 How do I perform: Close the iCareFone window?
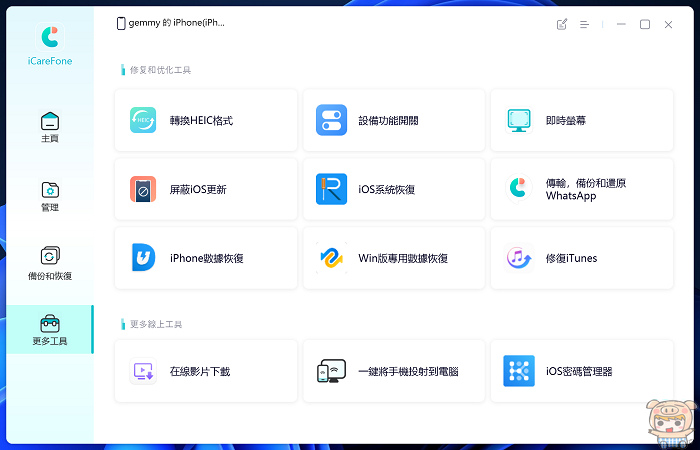point(668,25)
